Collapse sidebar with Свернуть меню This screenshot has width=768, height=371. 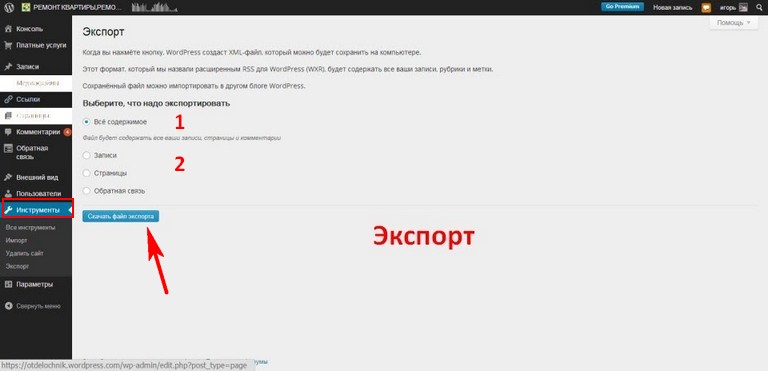tap(32, 306)
